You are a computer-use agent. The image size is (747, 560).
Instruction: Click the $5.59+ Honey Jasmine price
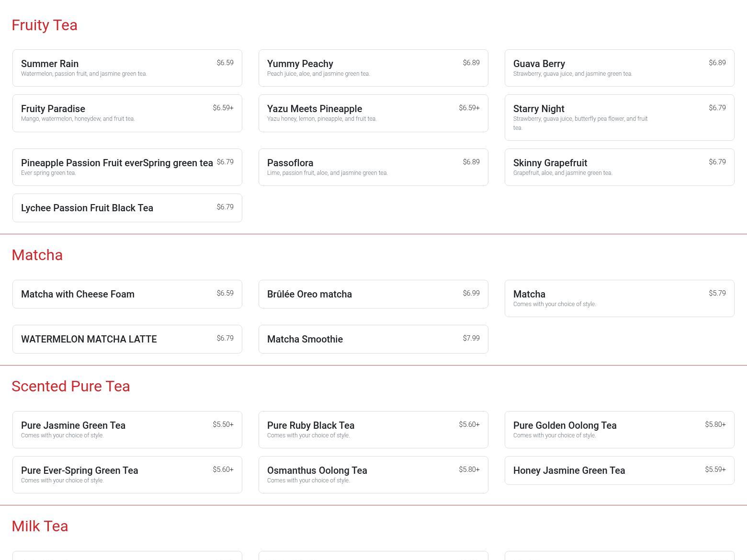click(x=715, y=469)
